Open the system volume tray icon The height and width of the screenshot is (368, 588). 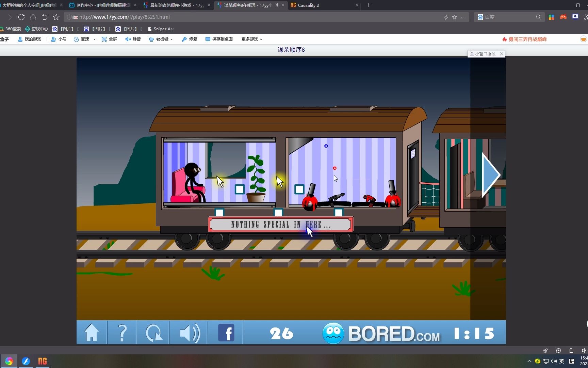(554, 361)
